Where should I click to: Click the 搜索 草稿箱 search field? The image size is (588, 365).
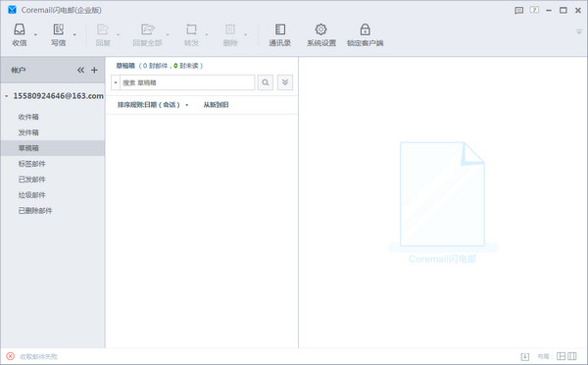point(187,82)
